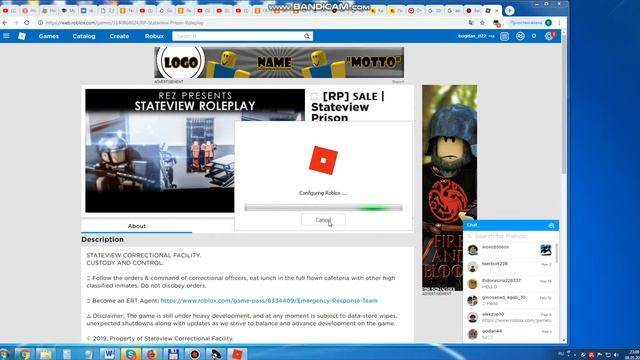The image size is (640, 360).
Task: Open the Games page
Action: (49, 36)
